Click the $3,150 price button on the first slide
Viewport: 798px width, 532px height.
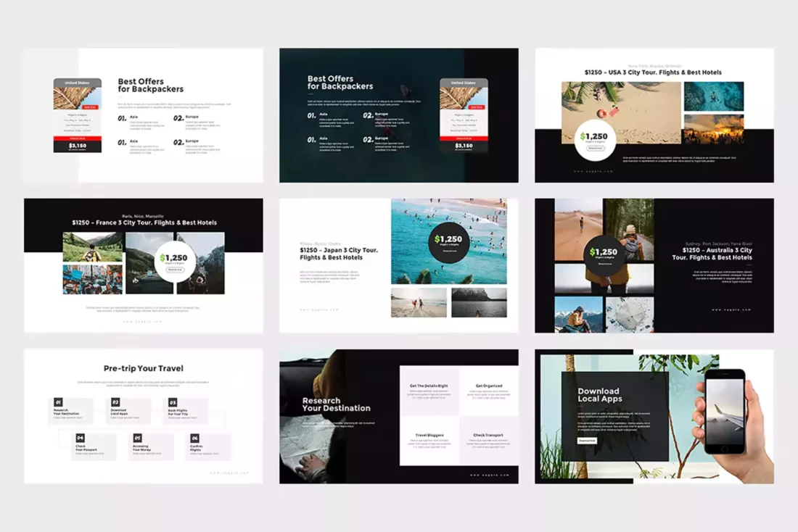78,145
